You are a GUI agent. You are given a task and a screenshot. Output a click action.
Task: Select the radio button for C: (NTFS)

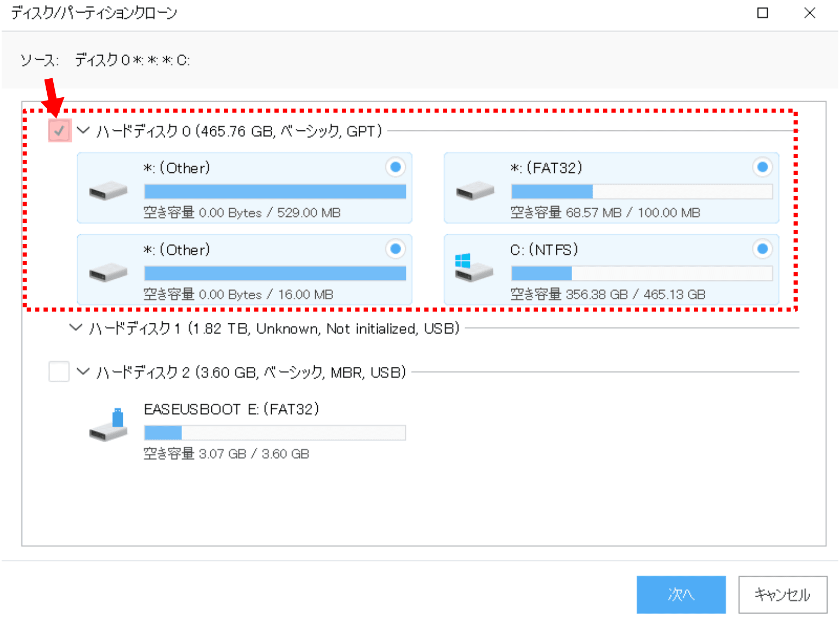(x=762, y=249)
